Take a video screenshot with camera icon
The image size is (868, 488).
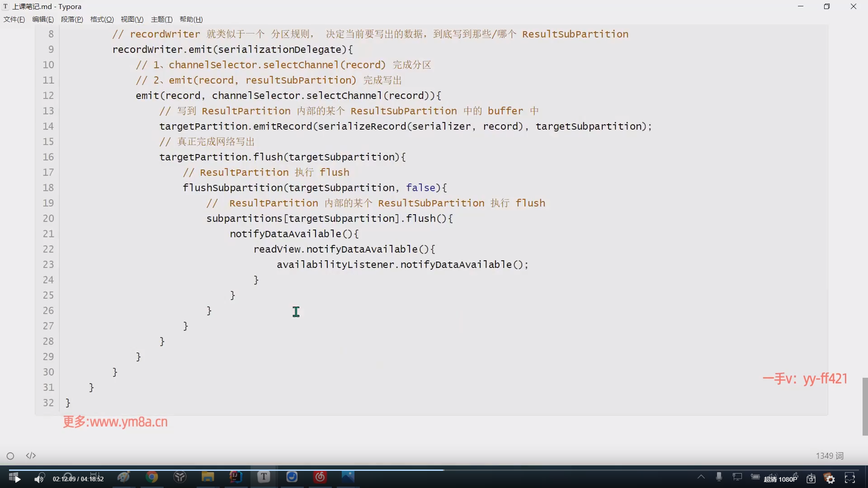[811, 479]
